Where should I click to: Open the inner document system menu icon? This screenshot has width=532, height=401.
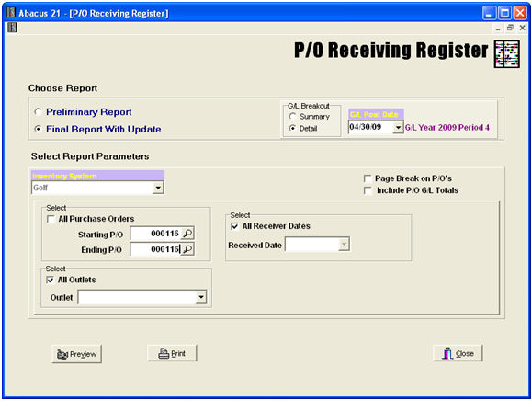(12, 28)
